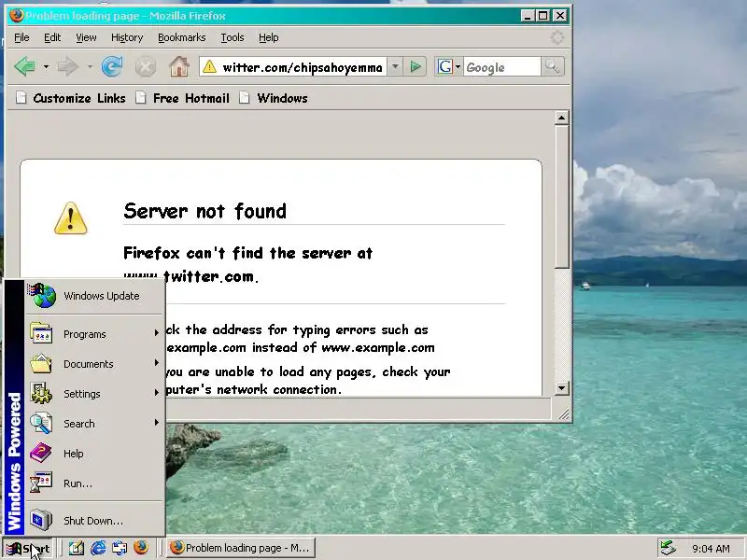This screenshot has width=747, height=560.
Task: Go to the Home page icon
Action: tap(179, 66)
